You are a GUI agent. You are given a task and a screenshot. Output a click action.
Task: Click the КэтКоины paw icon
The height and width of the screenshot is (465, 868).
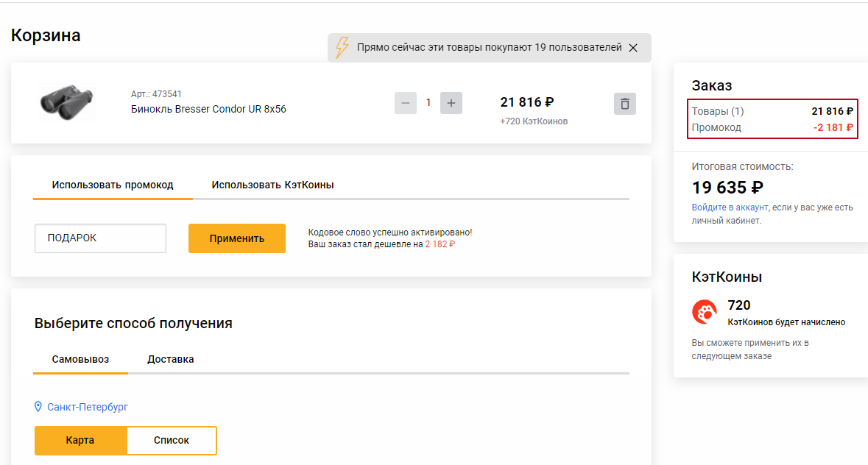click(x=705, y=313)
